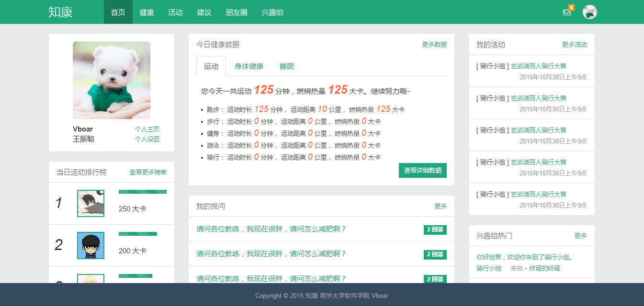644x306 pixels.
Task: Click the 250 大卡 ranking value
Action: (x=133, y=208)
